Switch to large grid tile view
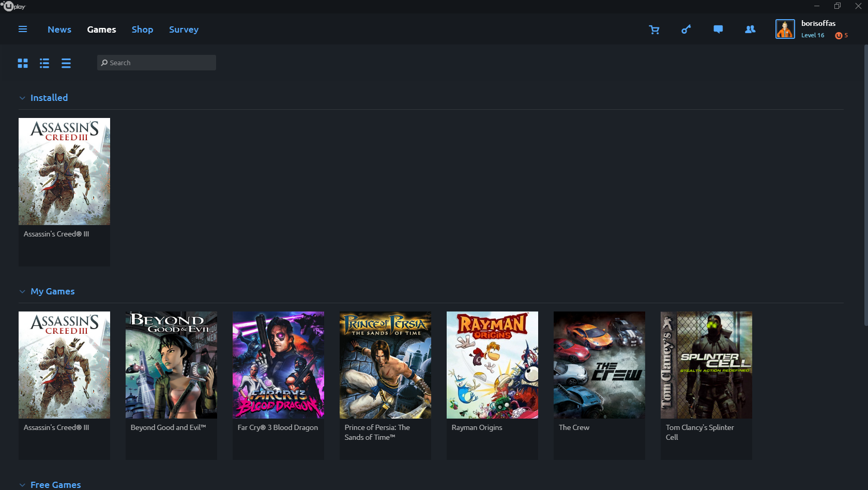The width and height of the screenshot is (868, 490). tap(23, 63)
